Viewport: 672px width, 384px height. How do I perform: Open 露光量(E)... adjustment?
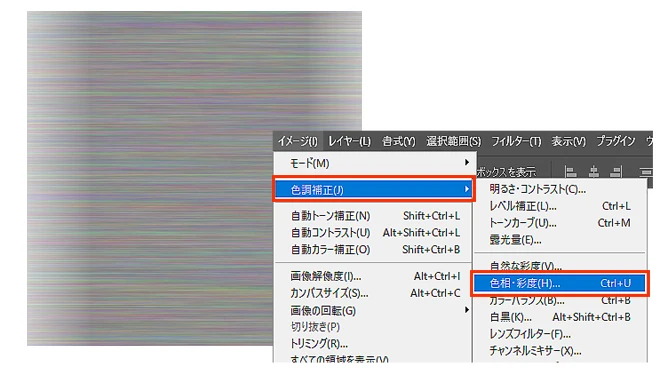point(560,240)
